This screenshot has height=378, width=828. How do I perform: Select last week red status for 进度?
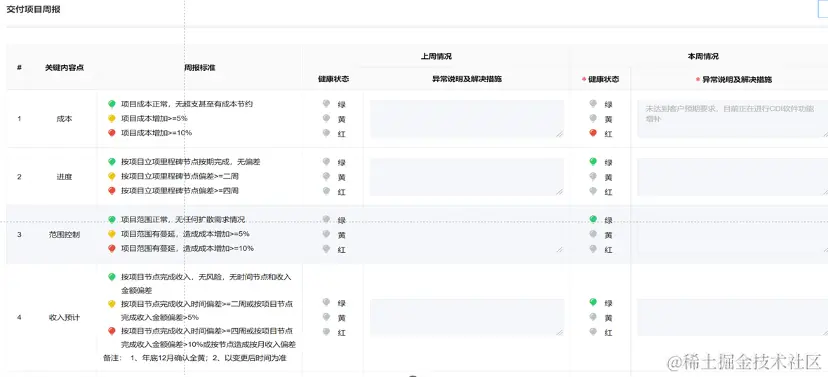[326, 192]
